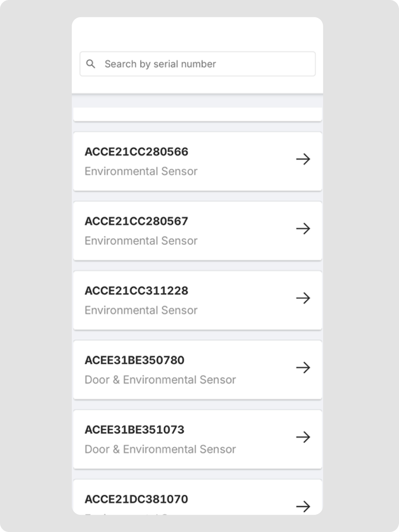Click Door & Environmental Sensor under ACEE31BE351073

(x=160, y=449)
